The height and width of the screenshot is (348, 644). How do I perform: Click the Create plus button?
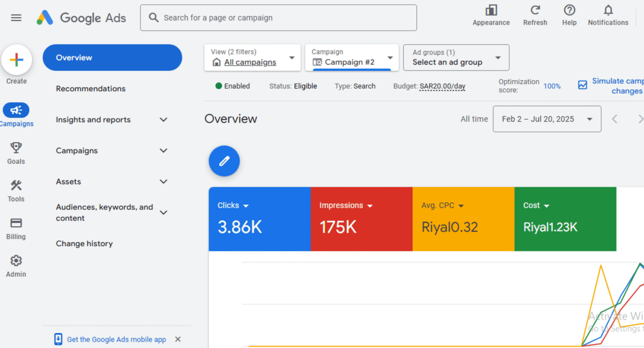[17, 60]
